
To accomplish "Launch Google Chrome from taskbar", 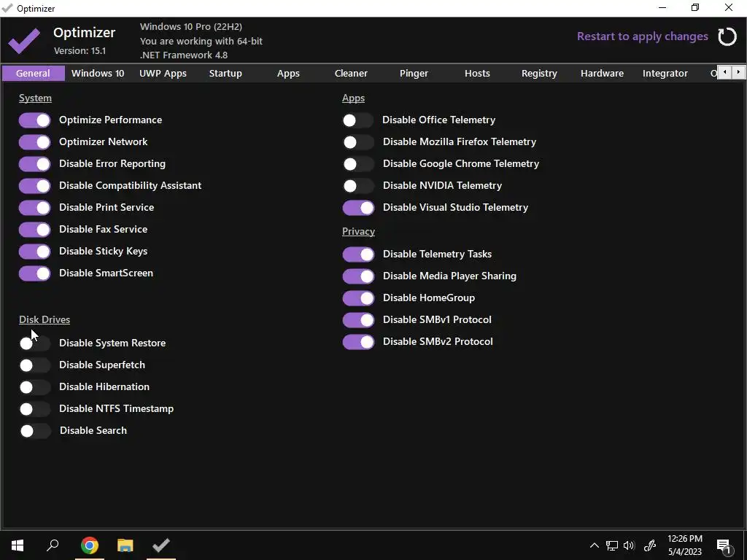I will pyautogui.click(x=89, y=545).
